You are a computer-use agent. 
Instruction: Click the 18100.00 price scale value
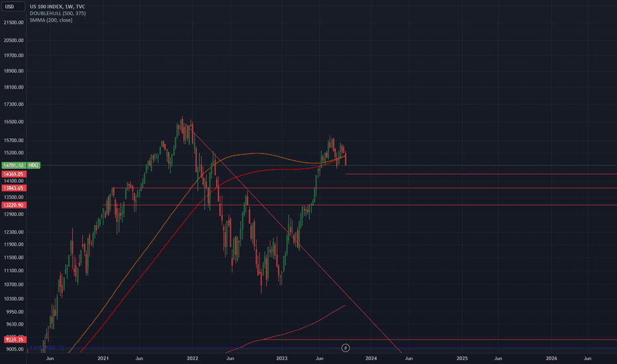(13, 87)
